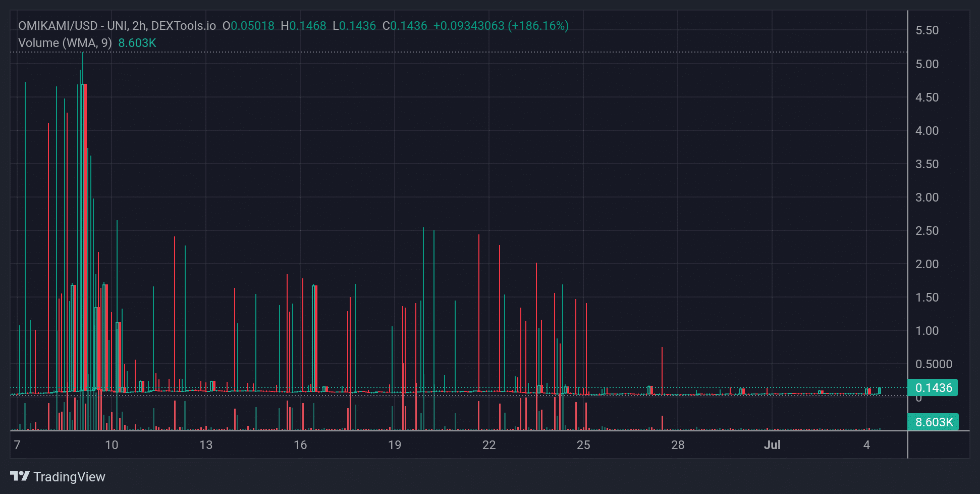Click date label 10 on time axis
This screenshot has width=980, height=494.
pos(112,445)
